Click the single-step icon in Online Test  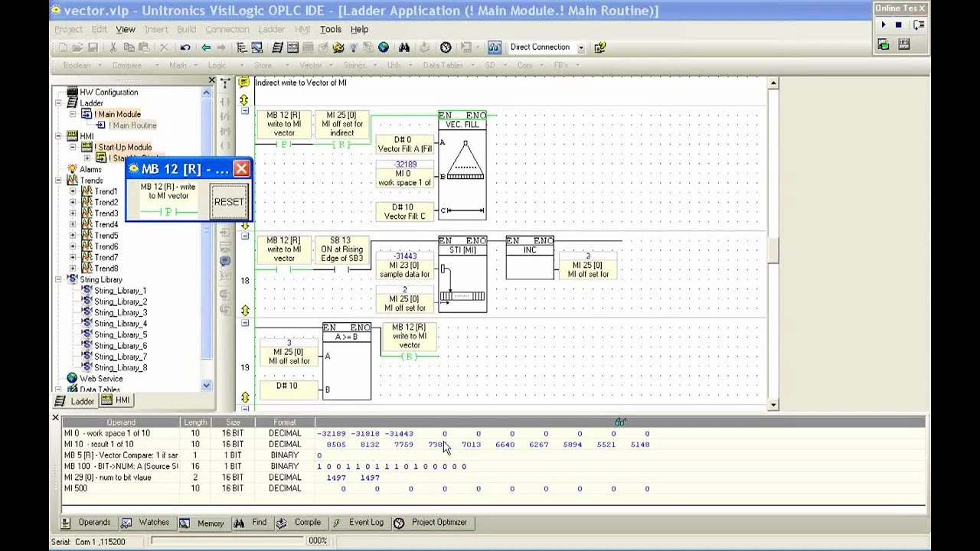pos(918,25)
